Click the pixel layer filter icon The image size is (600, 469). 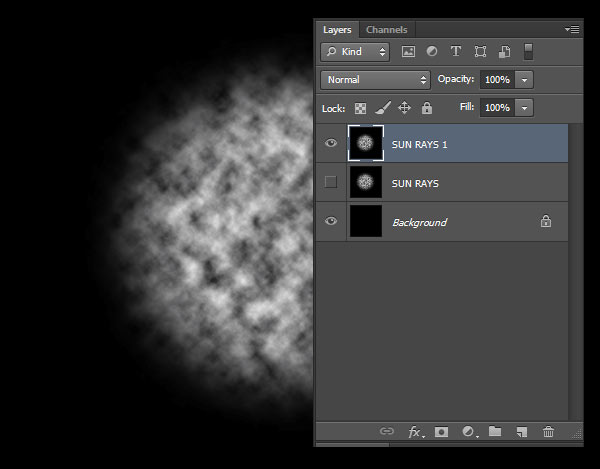tap(408, 51)
